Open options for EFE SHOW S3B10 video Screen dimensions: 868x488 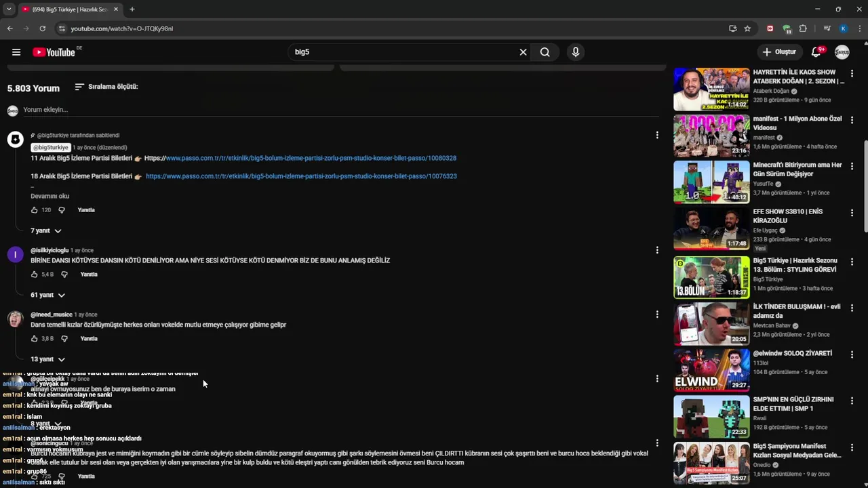852,213
